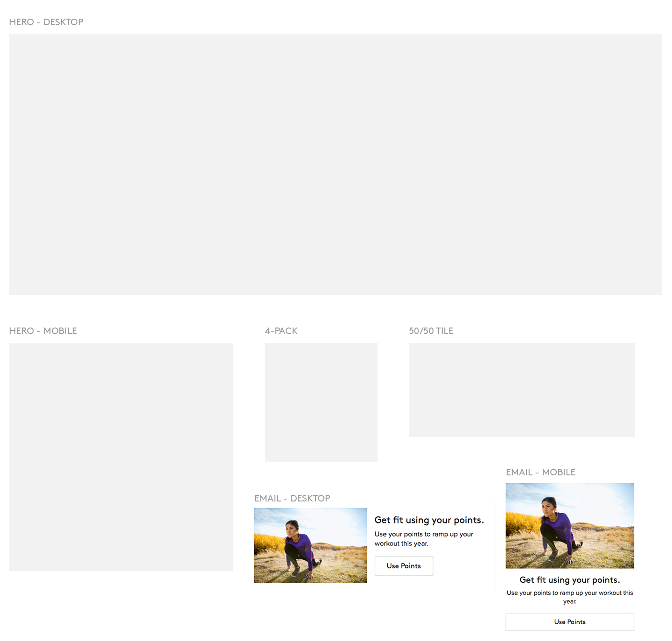Click the EMAIL - MOBILE section label

tap(540, 472)
